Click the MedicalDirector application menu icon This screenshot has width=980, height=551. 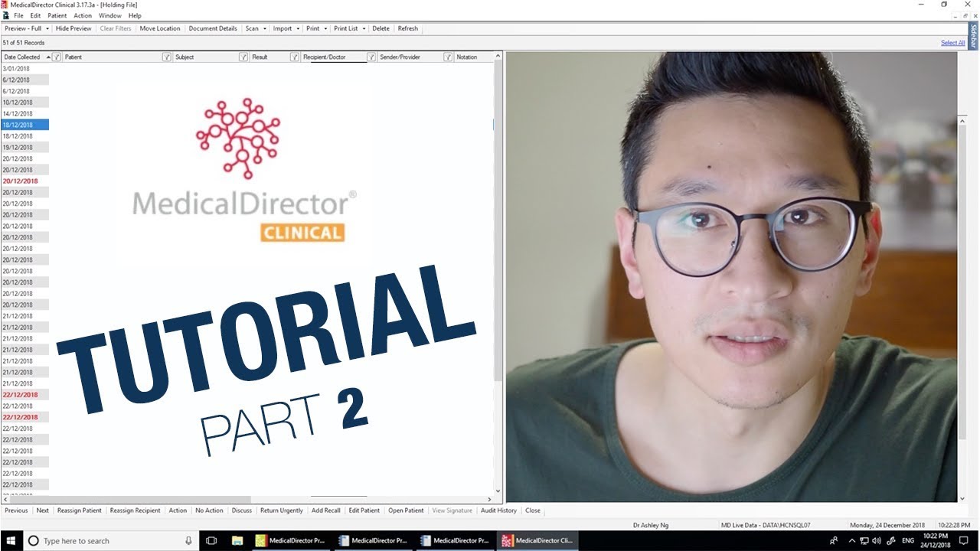tap(6, 15)
